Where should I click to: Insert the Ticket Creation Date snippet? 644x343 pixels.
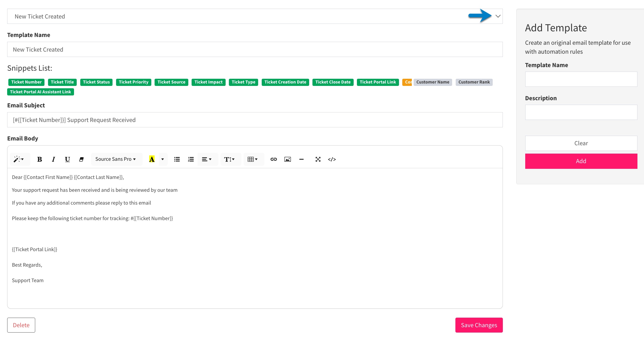pos(285,82)
